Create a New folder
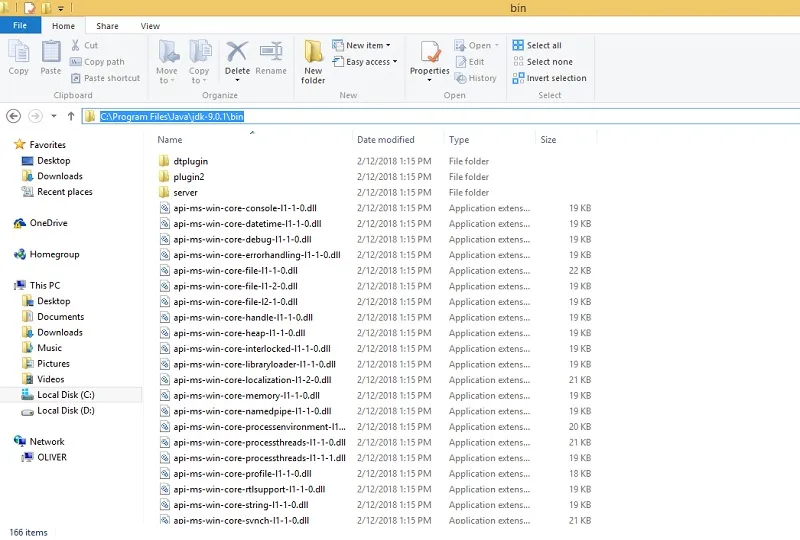Screen dimensions: 800x540 point(313,61)
